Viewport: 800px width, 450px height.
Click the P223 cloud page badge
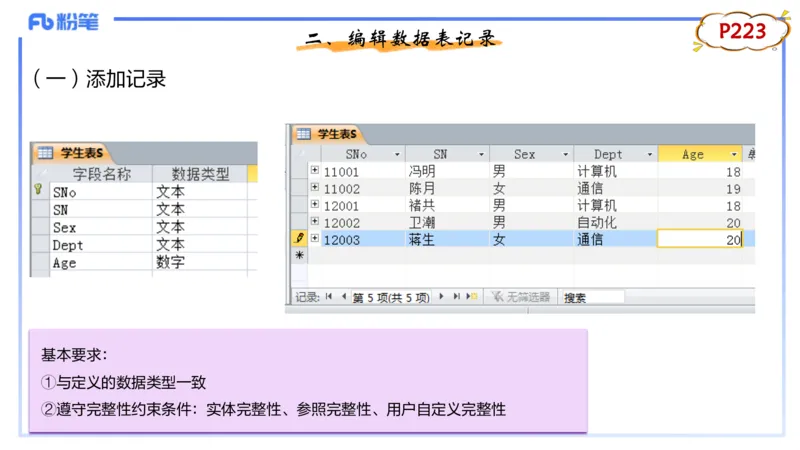tap(742, 32)
